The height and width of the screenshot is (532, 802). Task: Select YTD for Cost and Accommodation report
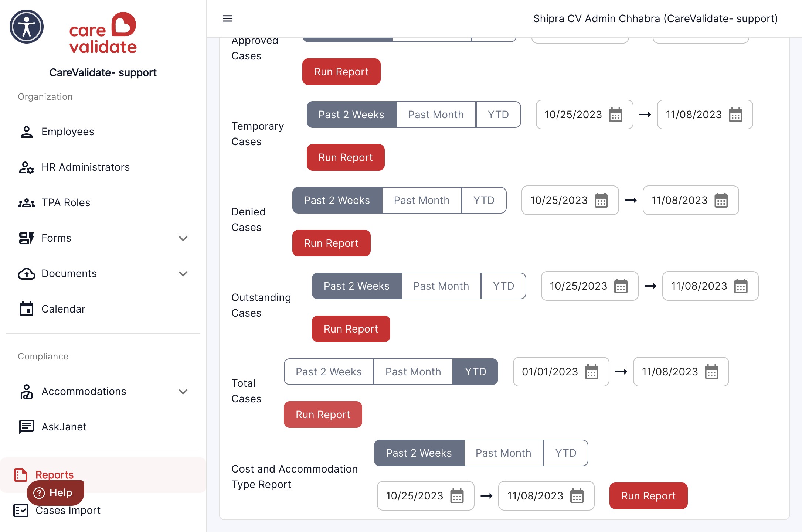565,453
